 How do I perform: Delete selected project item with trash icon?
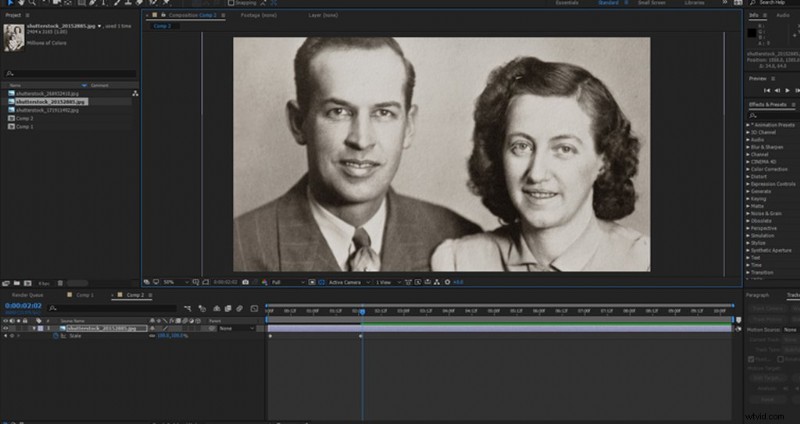click(60, 283)
